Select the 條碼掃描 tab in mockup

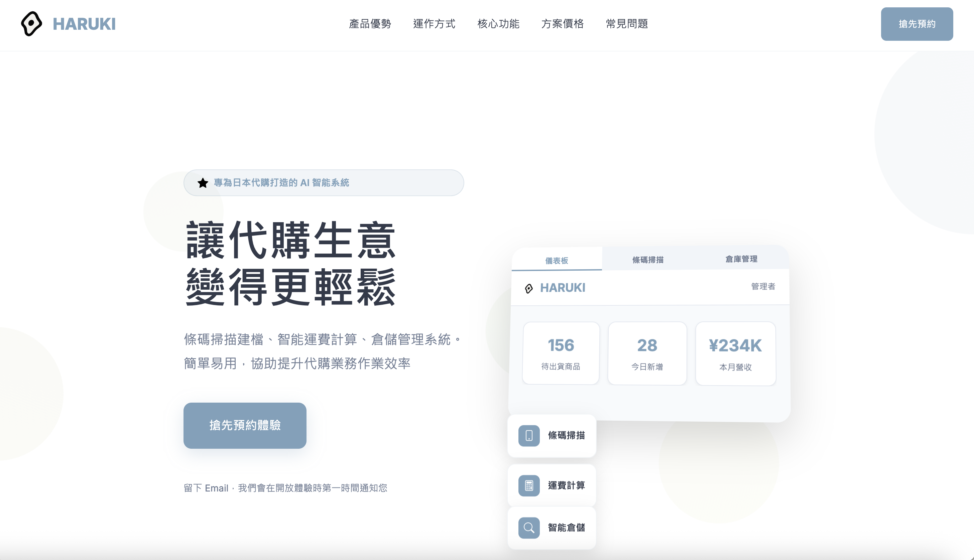[648, 260]
